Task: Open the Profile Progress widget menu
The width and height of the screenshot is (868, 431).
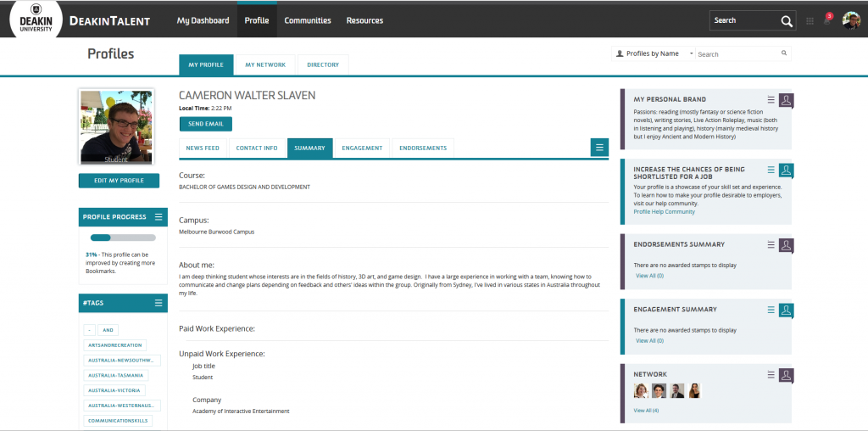Action: pyautogui.click(x=159, y=217)
